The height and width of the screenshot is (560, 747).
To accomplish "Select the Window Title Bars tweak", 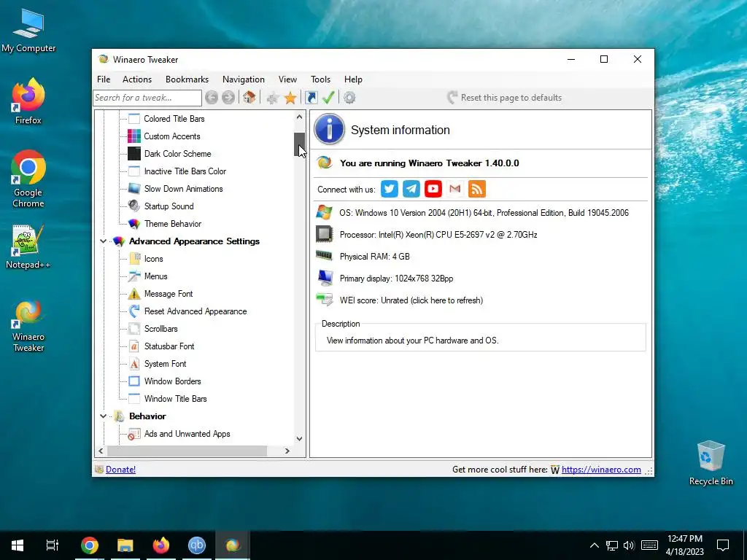I will (175, 399).
